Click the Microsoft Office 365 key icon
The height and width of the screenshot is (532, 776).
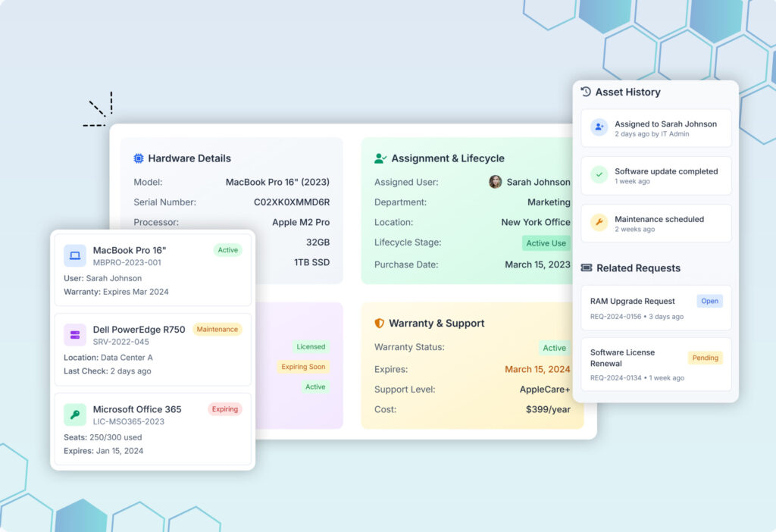coord(75,415)
